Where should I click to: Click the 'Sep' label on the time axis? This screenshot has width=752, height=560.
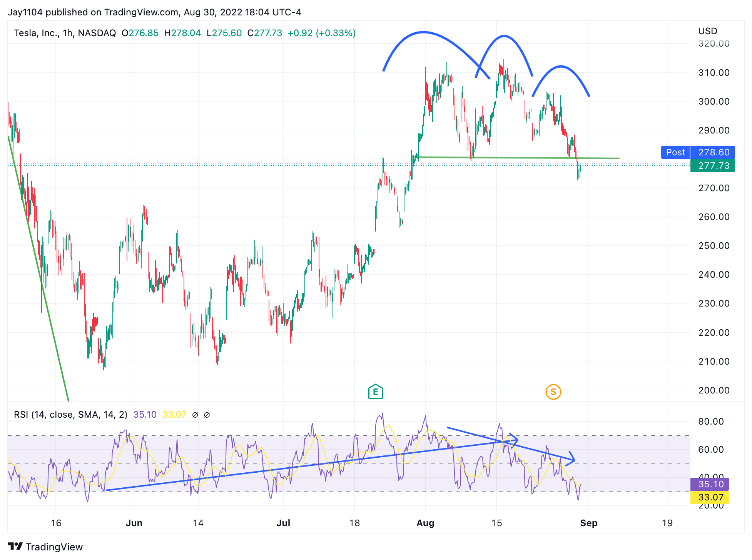(x=588, y=523)
